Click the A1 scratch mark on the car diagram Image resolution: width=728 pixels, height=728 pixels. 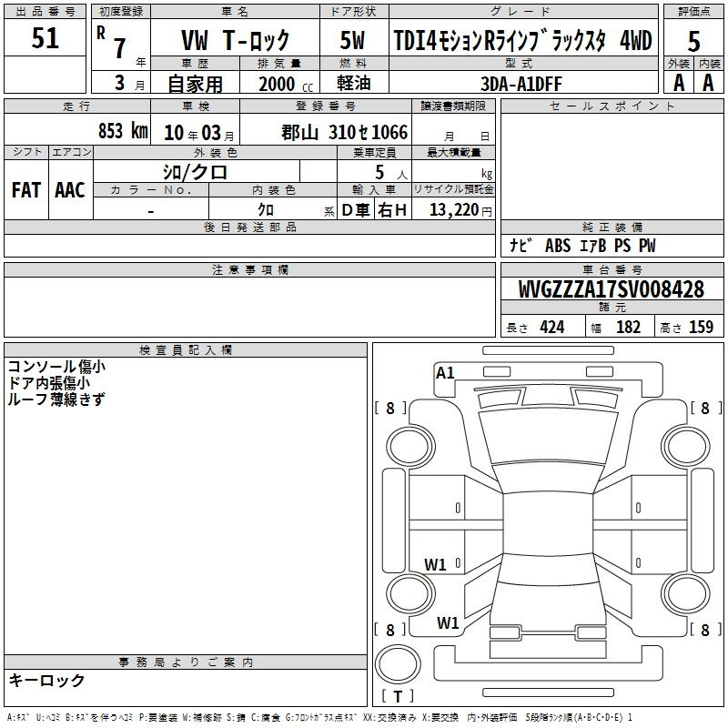pos(445,372)
